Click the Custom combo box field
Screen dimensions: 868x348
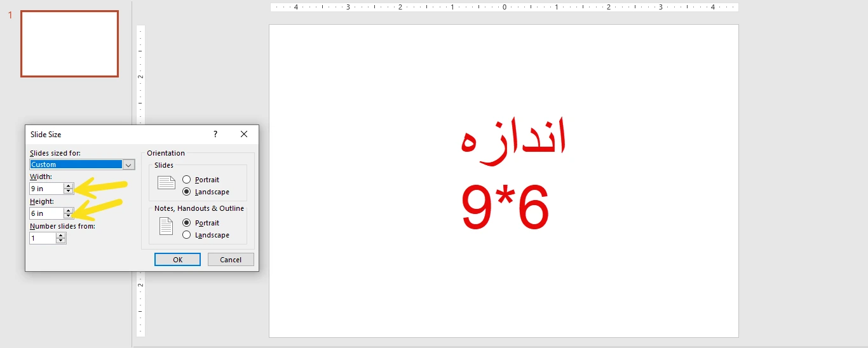point(76,164)
